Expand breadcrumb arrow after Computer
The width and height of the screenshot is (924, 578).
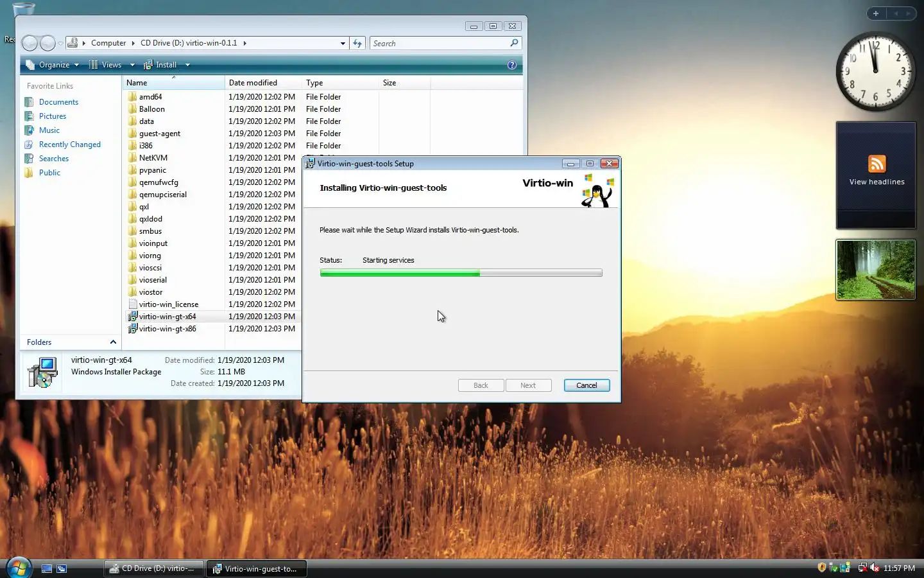[x=133, y=43]
